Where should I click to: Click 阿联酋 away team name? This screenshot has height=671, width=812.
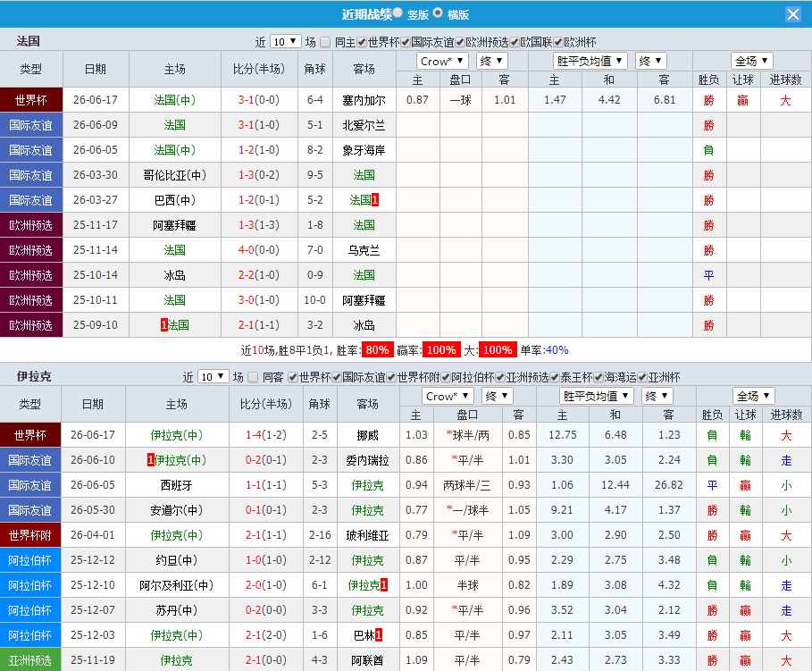click(368, 660)
